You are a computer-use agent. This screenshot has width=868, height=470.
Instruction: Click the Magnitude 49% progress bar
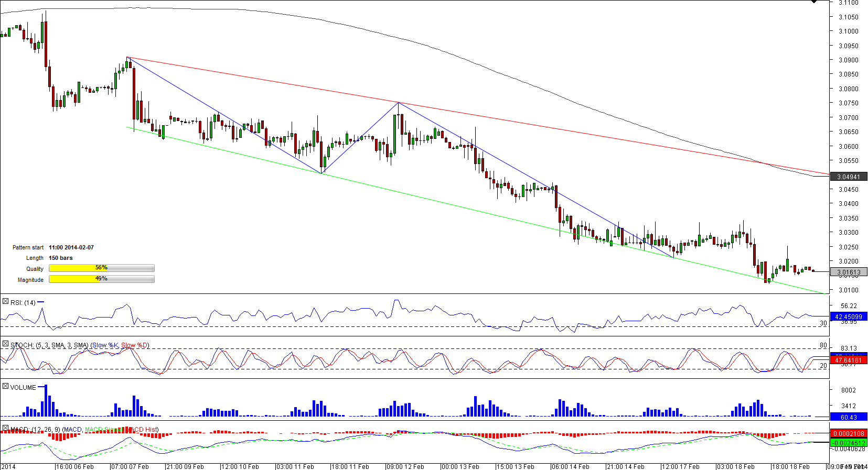(102, 279)
